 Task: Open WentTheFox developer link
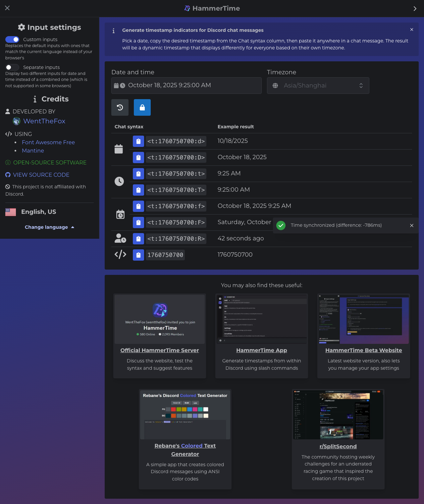pyautogui.click(x=44, y=121)
